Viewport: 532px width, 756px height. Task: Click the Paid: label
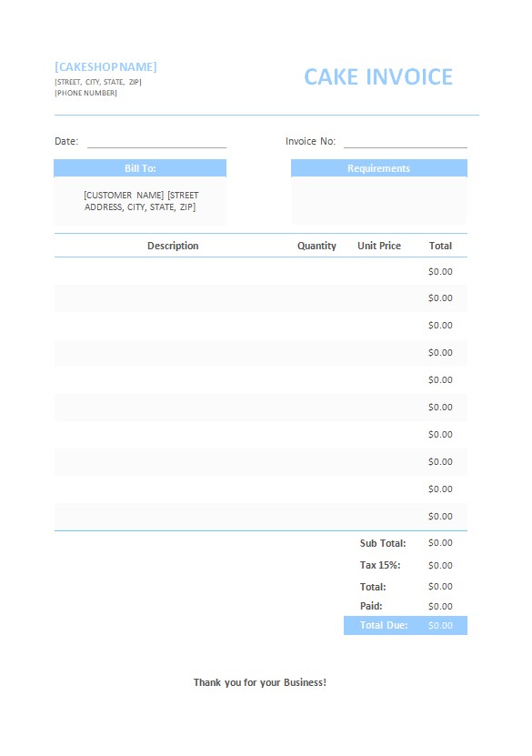[x=370, y=606]
